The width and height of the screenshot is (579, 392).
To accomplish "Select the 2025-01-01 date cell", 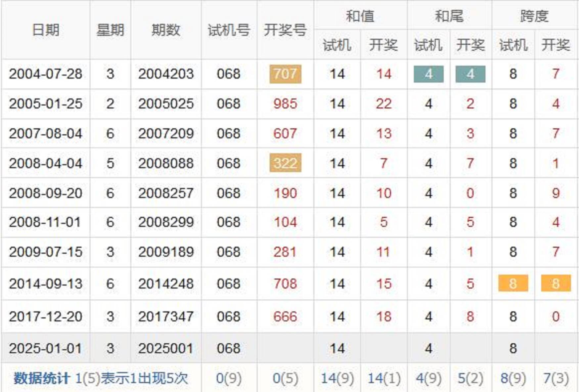I will [x=45, y=348].
